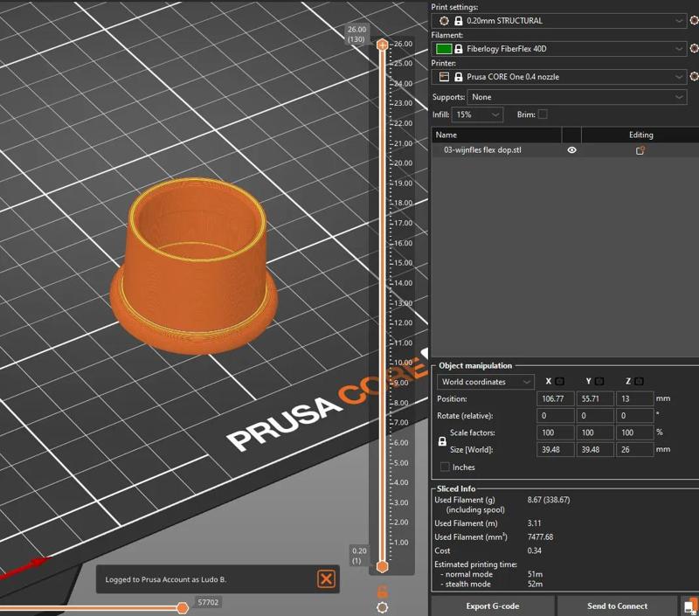Click the SD card export icon
Viewport: 699px width, 616px height.
[x=690, y=606]
